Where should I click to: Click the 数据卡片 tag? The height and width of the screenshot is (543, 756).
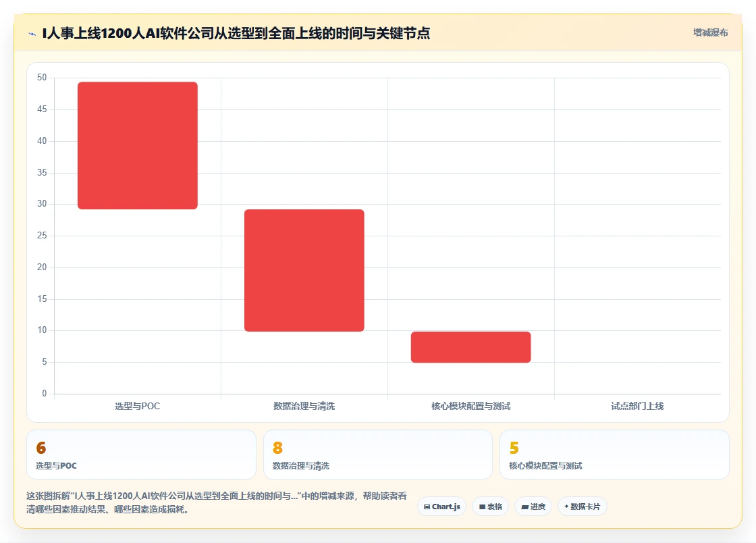click(x=582, y=507)
